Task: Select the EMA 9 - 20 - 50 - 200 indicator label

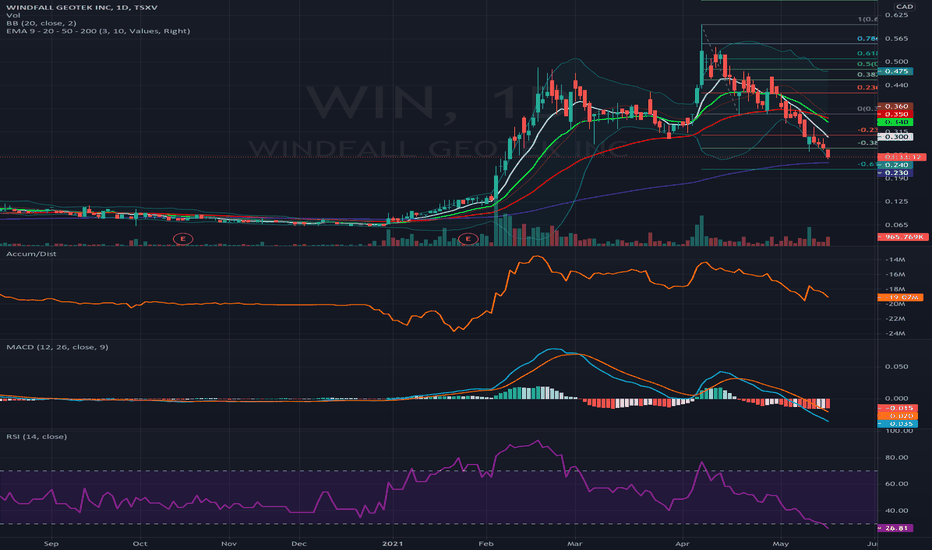Action: coord(98,31)
